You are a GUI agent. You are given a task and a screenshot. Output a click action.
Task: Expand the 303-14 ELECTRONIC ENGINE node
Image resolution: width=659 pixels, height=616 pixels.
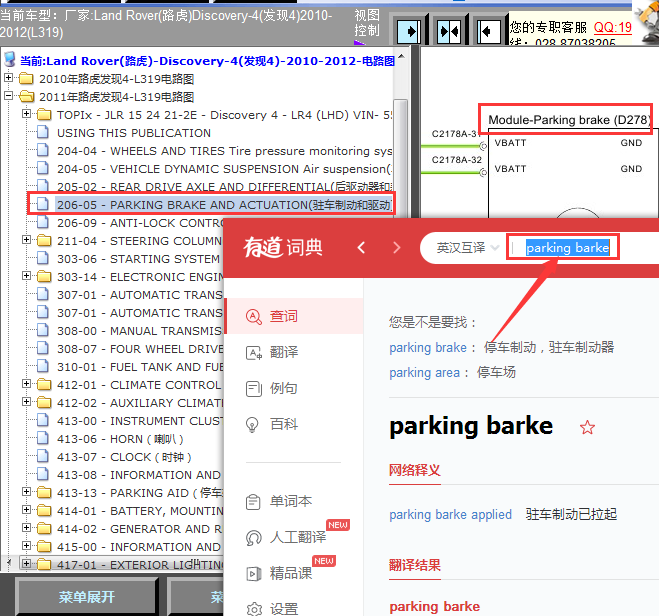[x=26, y=276]
